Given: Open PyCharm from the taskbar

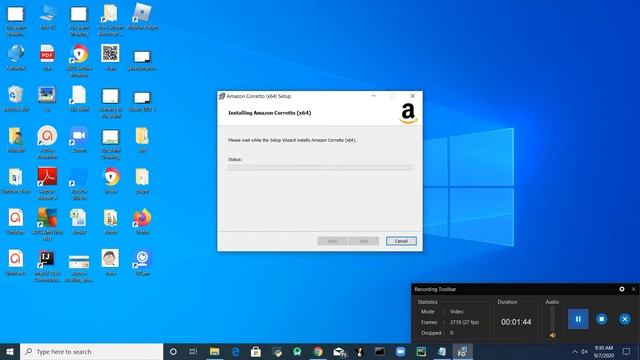Looking at the screenshot, I should pos(421,351).
